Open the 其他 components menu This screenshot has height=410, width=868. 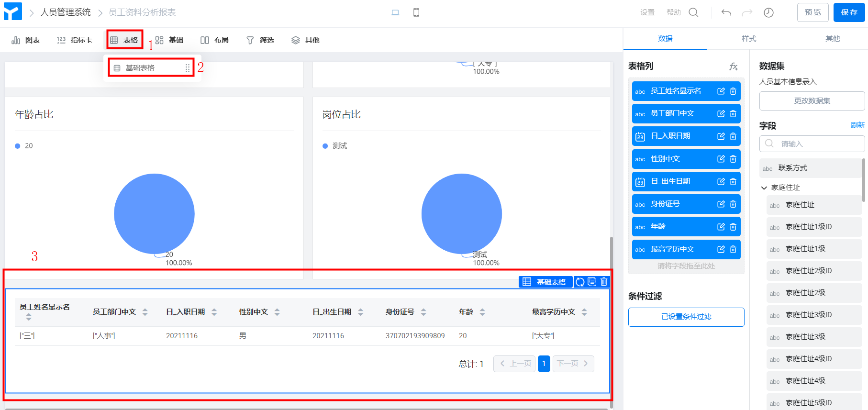[305, 40]
